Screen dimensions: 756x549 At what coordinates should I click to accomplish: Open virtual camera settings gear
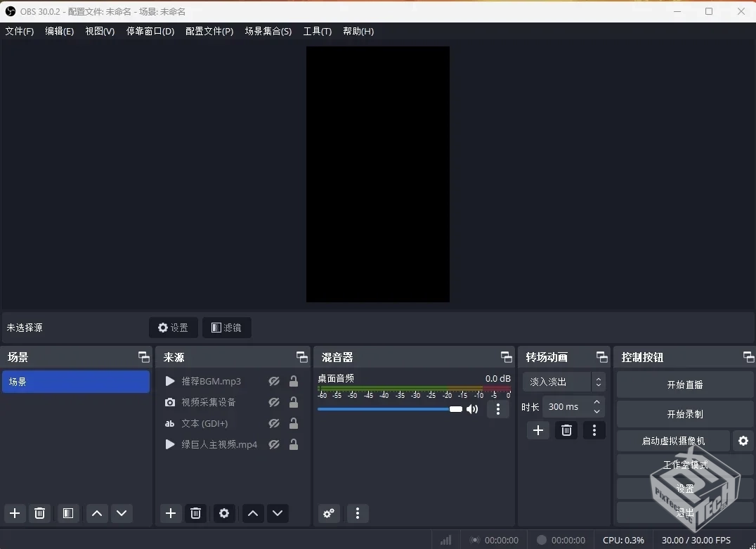click(x=743, y=441)
